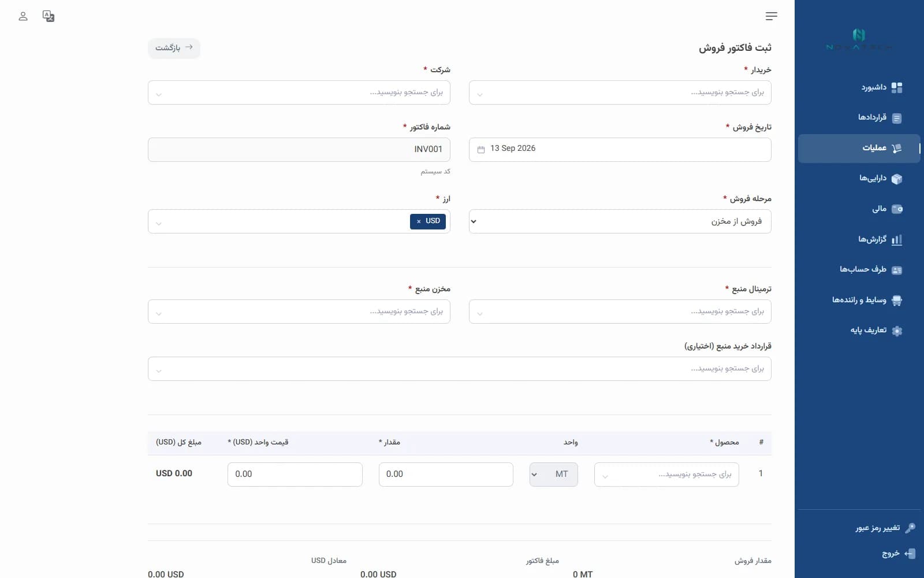This screenshot has height=578, width=924.
Task: Open the source purchase contract dropdown
Action: pos(459,369)
